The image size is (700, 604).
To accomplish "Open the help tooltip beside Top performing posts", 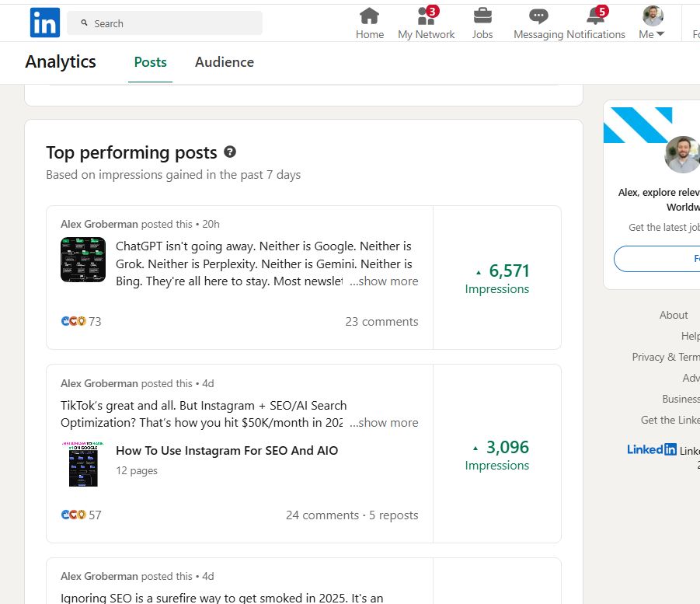I will (229, 152).
